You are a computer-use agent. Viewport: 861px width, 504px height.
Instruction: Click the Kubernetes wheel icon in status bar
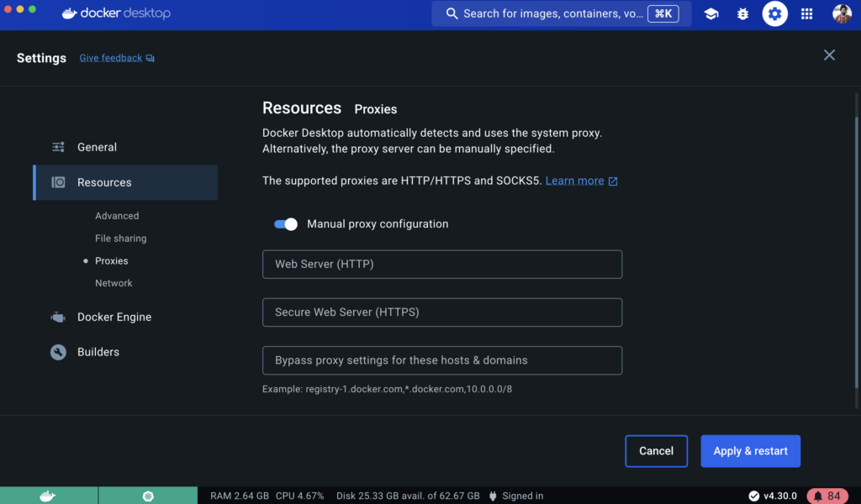(147, 496)
